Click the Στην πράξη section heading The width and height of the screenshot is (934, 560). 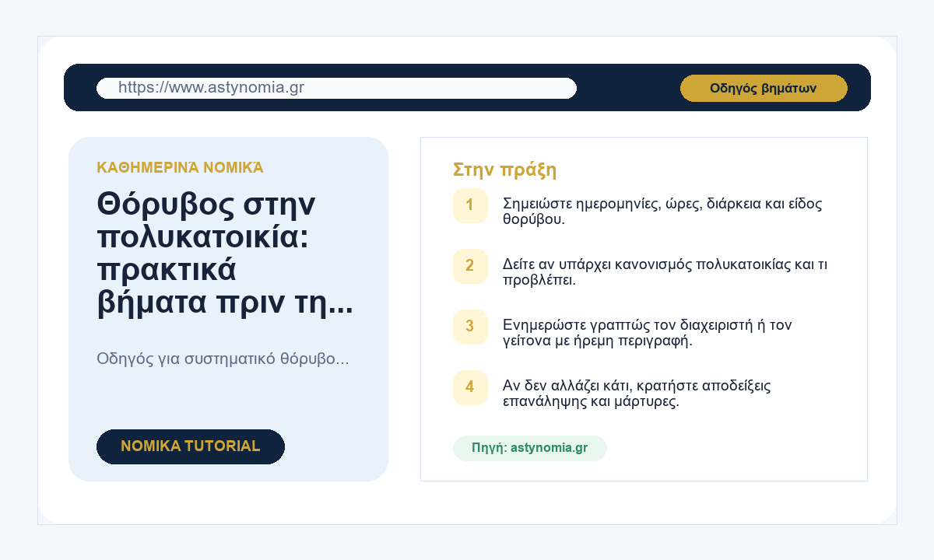[x=505, y=170]
